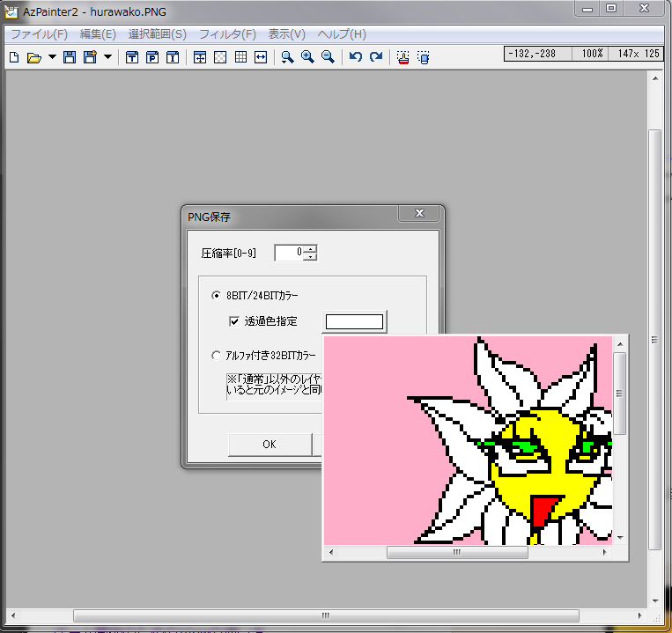Image resolution: width=672 pixels, height=633 pixels.
Task: Select the zoom out magnifier icon
Action: (x=328, y=58)
